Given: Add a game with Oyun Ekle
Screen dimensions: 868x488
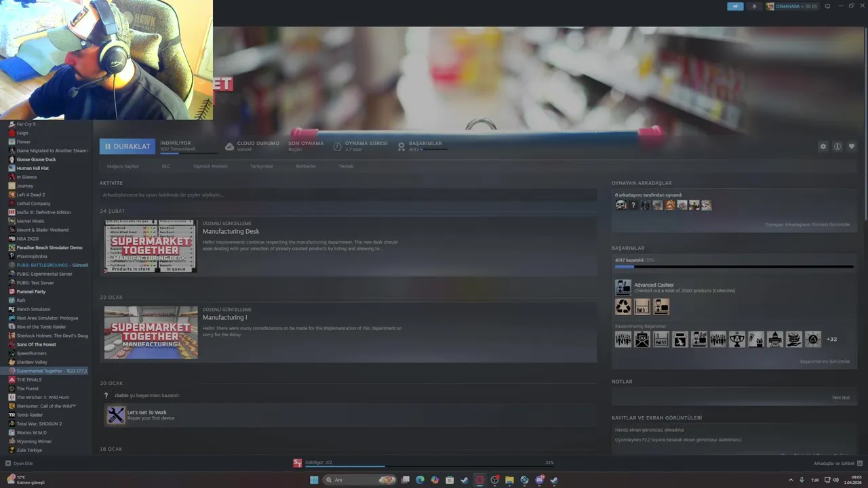Looking at the screenshot, I should tap(19, 464).
